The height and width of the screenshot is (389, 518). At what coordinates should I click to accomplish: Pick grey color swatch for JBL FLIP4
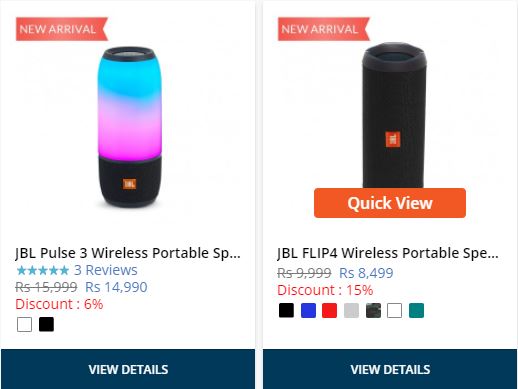pos(351,310)
